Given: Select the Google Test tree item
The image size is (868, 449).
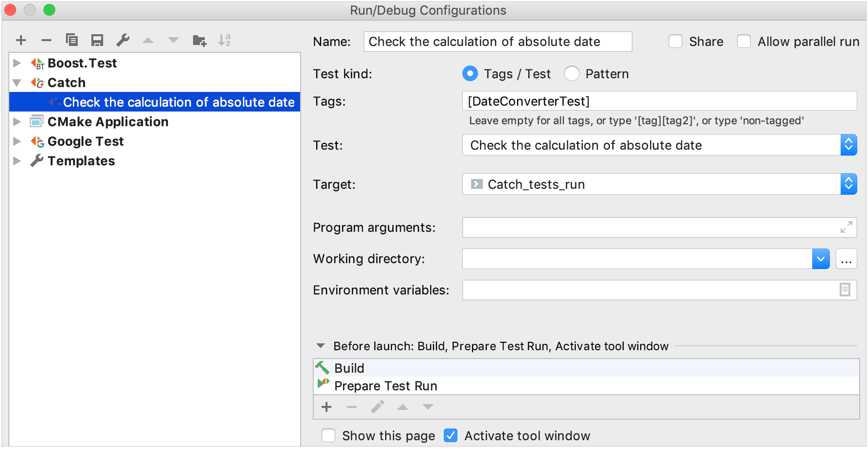Looking at the screenshot, I should 86,141.
